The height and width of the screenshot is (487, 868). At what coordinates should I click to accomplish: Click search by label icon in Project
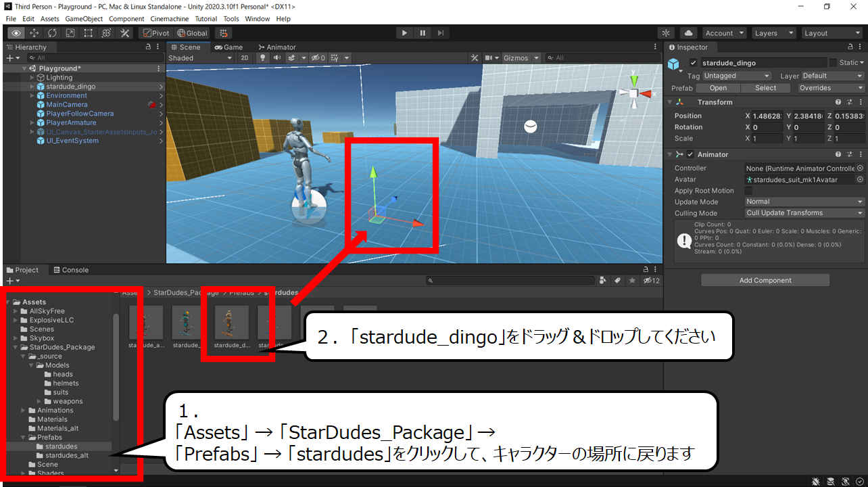(617, 281)
